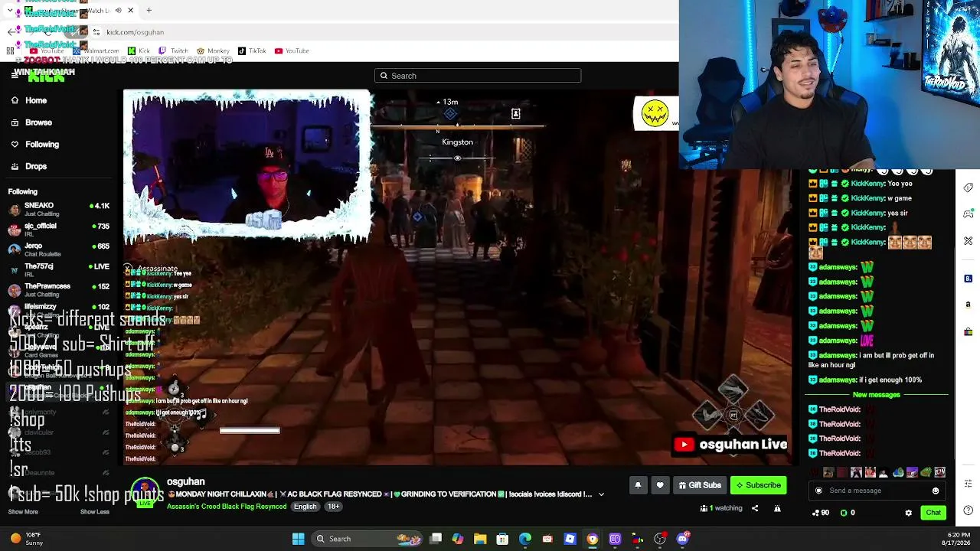
Task: Open the games controller icon in browser sidebar
Action: (969, 214)
